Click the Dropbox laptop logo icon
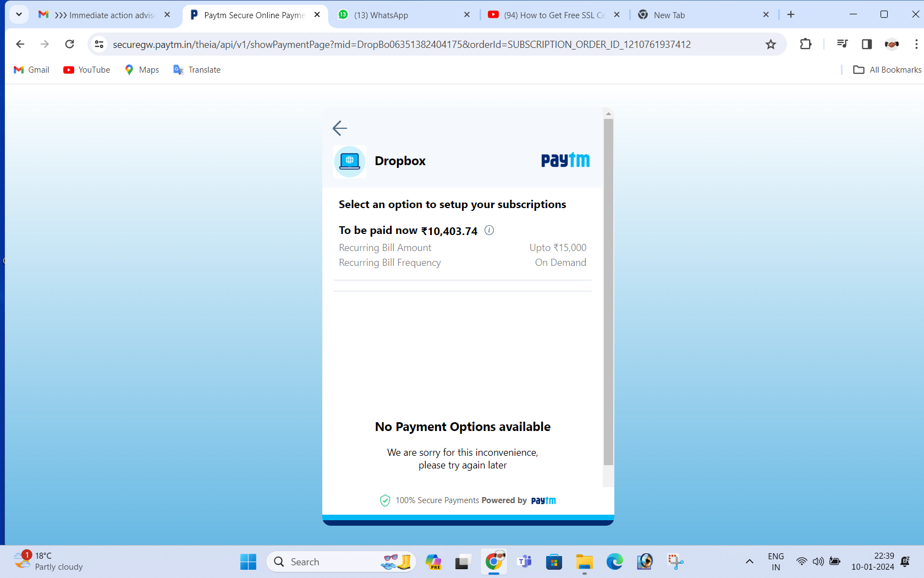Screen dimensions: 924x578 pyautogui.click(x=349, y=161)
